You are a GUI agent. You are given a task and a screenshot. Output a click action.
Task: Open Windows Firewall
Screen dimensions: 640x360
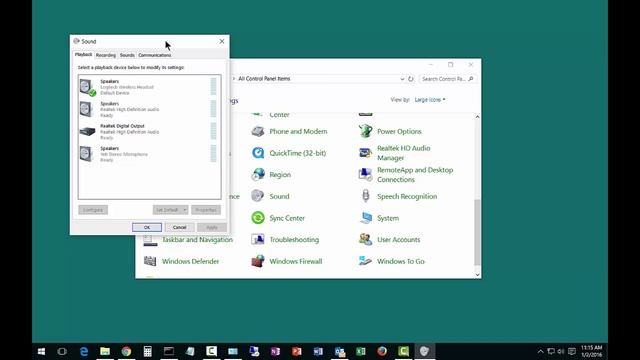[287, 261]
